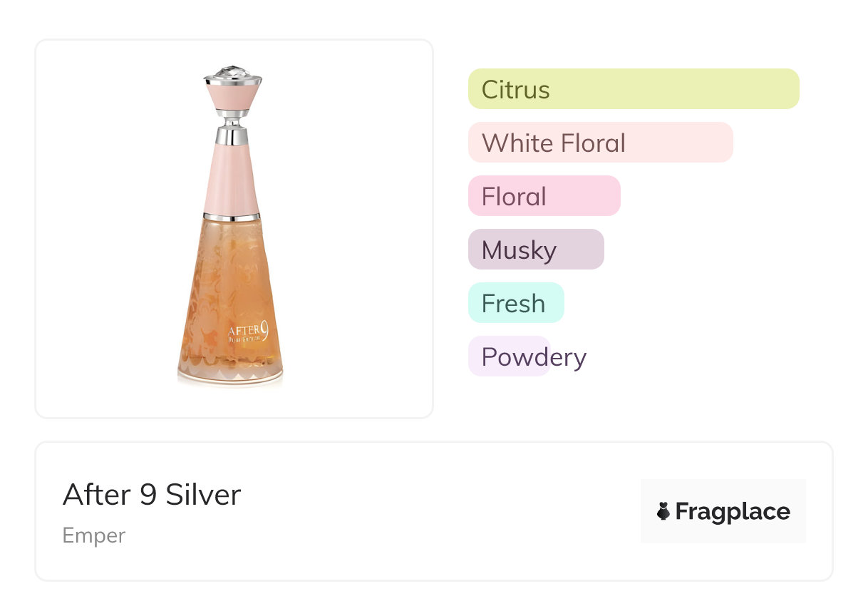Click the mint Fresh accord bar
This screenshot has width=868, height=616.
coord(516,303)
